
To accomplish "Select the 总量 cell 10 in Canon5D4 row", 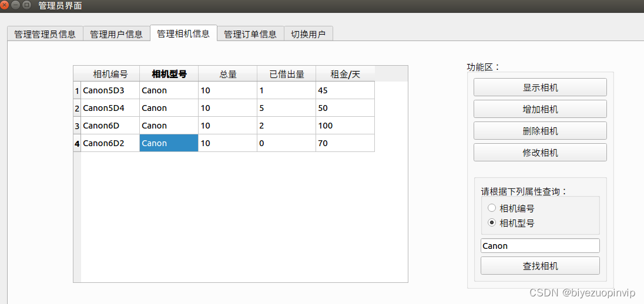I will point(227,108).
